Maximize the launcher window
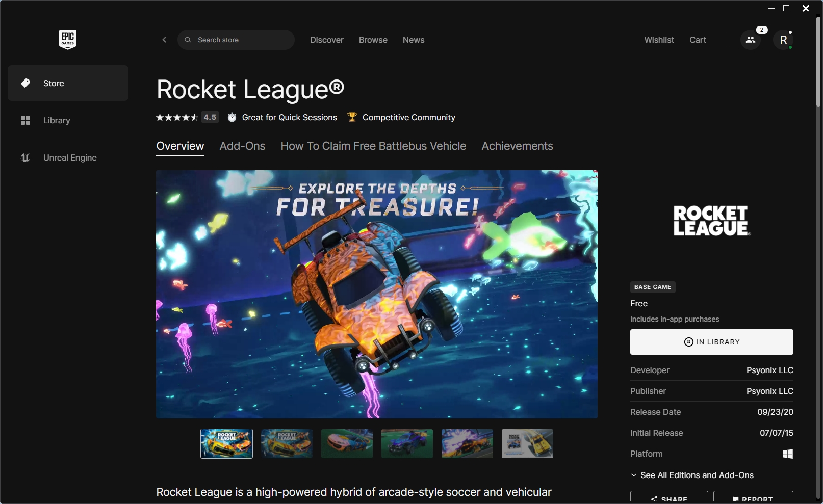The width and height of the screenshot is (823, 504). point(786,8)
